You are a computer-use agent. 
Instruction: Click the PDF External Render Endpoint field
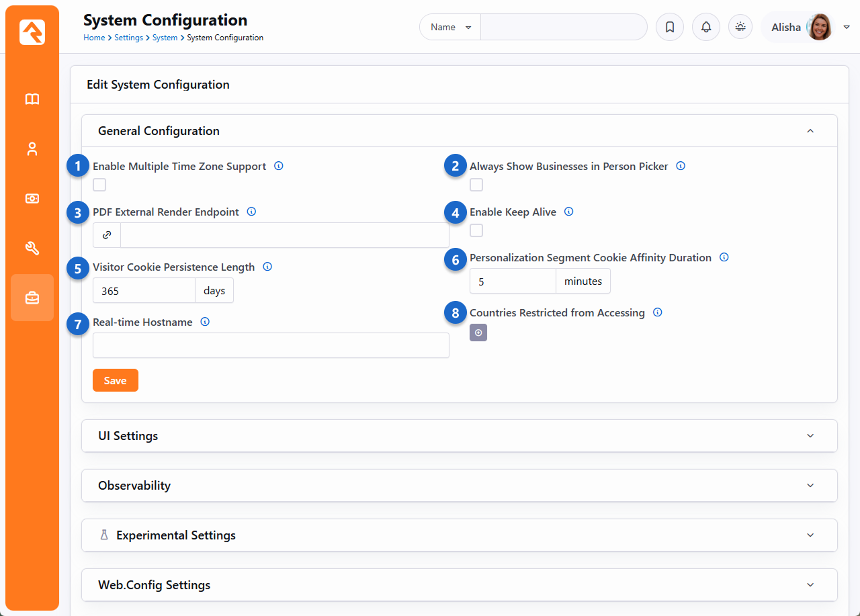[284, 236]
